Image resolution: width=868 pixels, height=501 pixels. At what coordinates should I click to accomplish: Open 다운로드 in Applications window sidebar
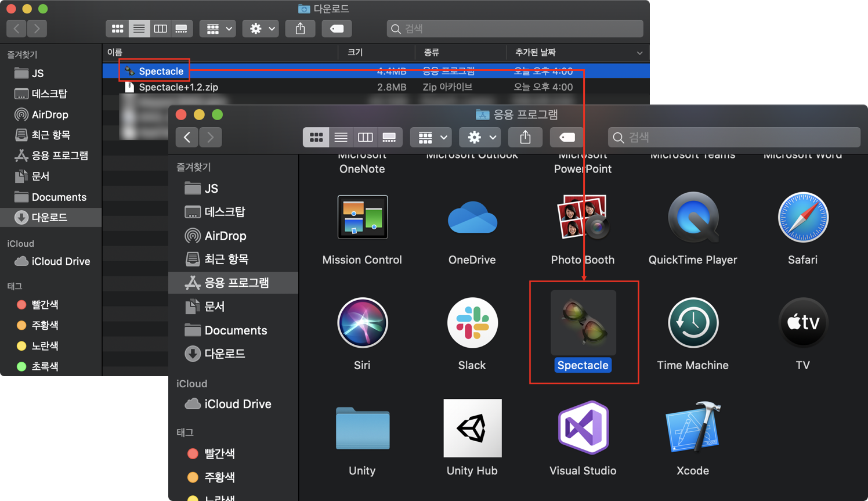(233, 354)
